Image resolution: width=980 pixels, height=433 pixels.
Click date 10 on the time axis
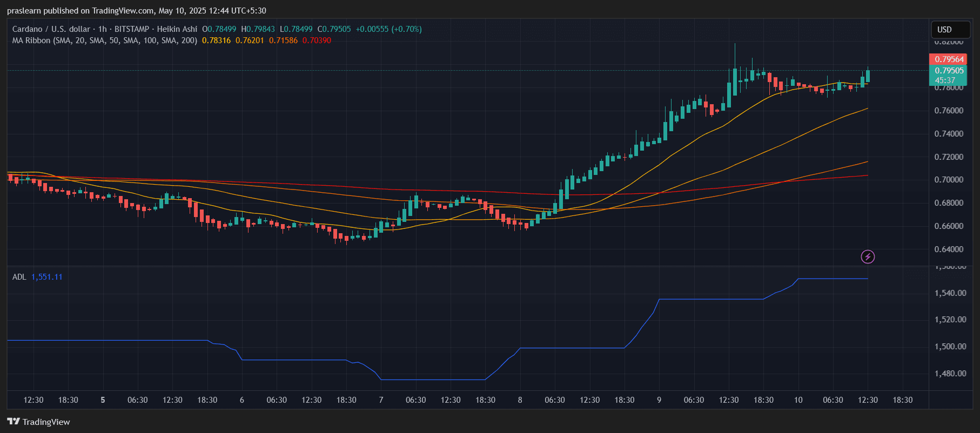pyautogui.click(x=798, y=400)
